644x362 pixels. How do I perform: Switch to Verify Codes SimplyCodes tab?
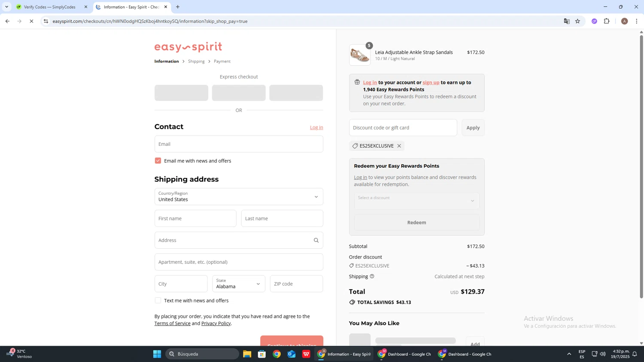pyautogui.click(x=49, y=7)
